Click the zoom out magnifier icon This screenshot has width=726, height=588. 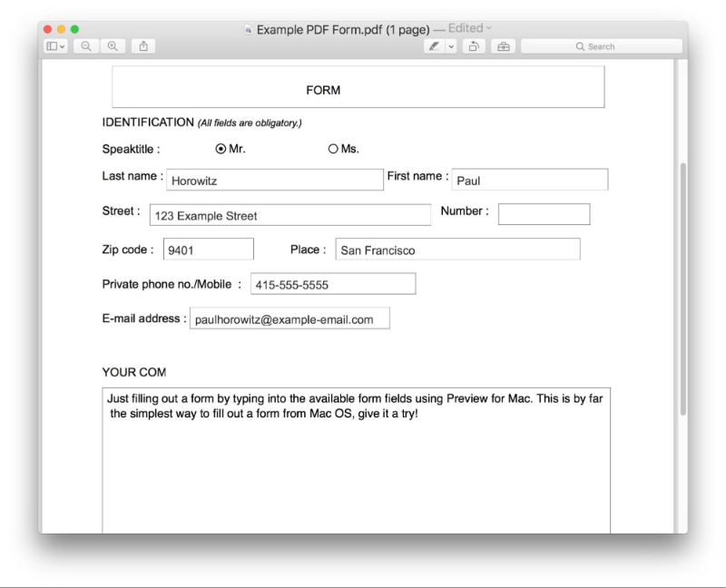tap(86, 46)
